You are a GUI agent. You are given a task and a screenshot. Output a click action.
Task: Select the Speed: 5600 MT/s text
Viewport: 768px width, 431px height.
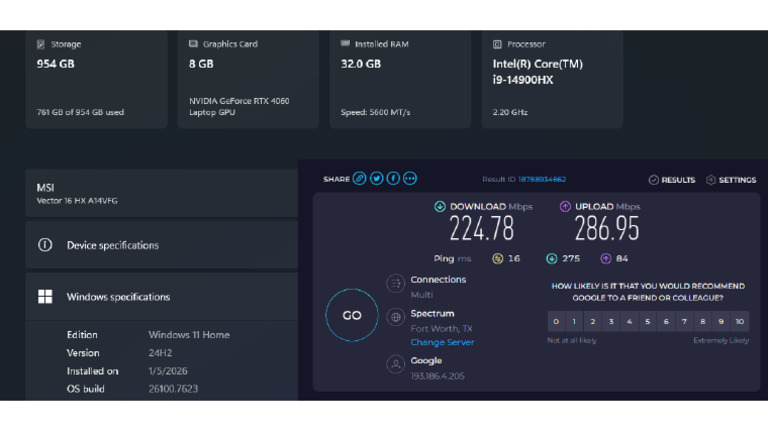(375, 112)
